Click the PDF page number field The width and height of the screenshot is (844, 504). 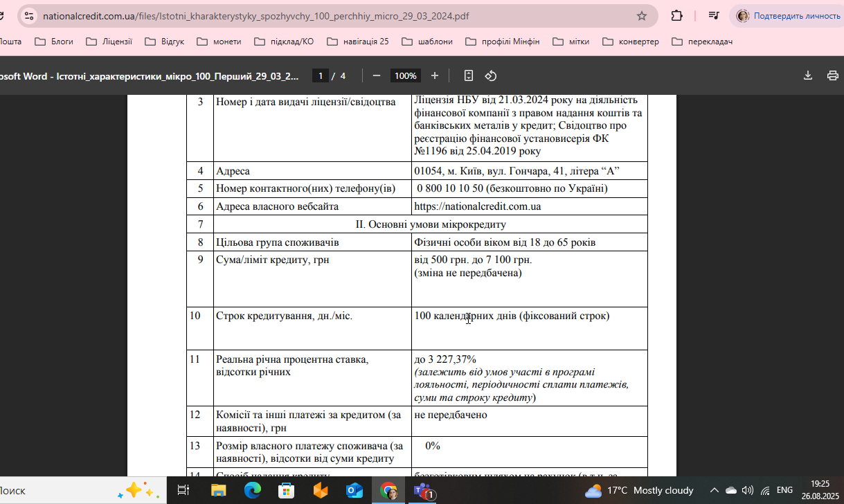[320, 75]
